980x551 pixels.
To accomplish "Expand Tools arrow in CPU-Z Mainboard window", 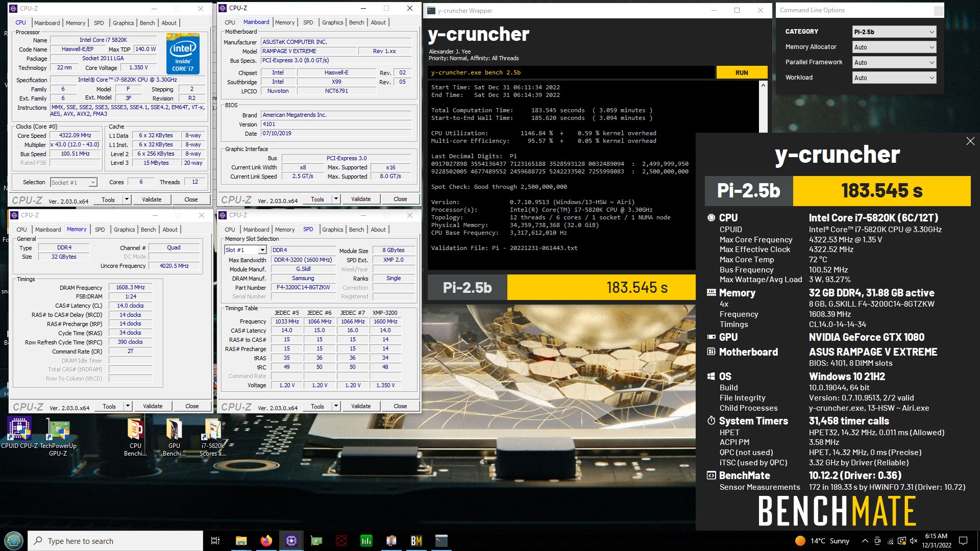I will 336,199.
